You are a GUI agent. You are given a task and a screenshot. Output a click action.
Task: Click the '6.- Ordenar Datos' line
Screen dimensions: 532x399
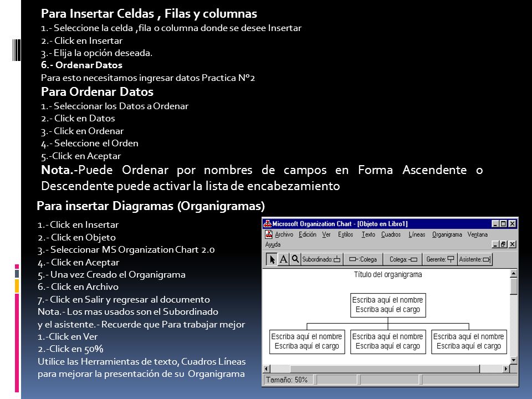click(x=81, y=65)
